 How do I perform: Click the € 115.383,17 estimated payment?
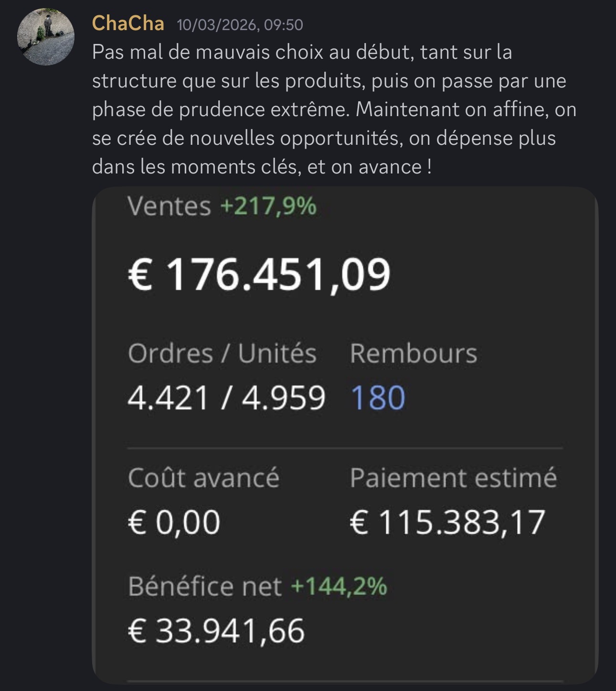point(447,522)
